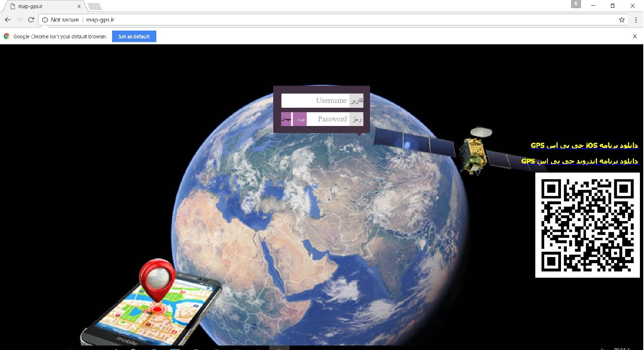This screenshot has width=644, height=350.
Task: Set Chrome as default browser
Action: (134, 37)
